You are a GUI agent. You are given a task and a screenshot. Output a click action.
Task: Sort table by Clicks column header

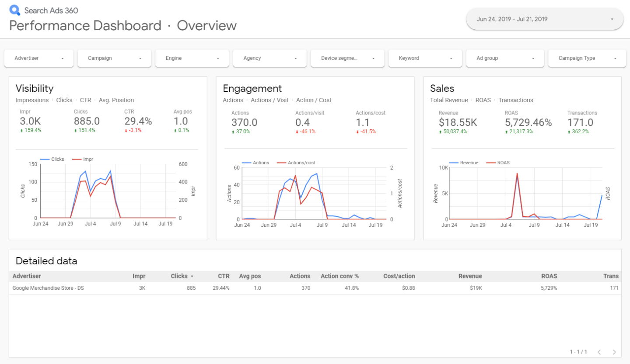179,276
